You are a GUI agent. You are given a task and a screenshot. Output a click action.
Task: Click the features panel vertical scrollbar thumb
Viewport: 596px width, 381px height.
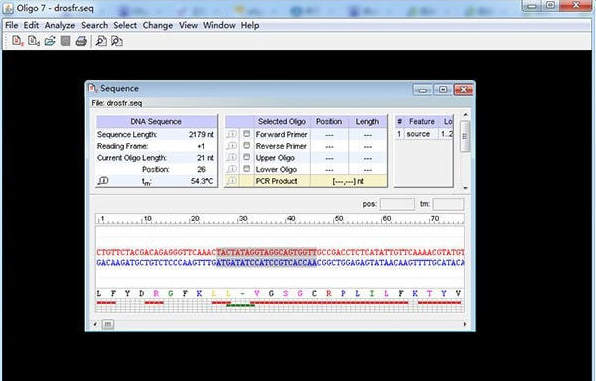click(465, 137)
